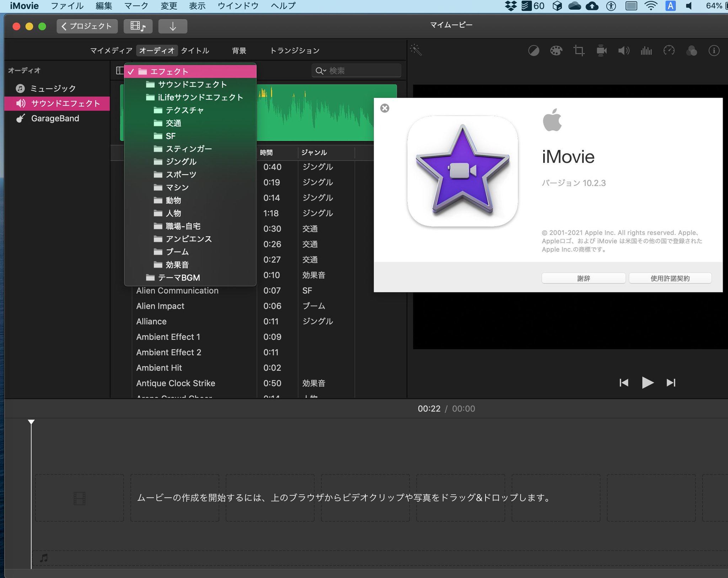
Task: Click the input source A icon
Action: [670, 6]
